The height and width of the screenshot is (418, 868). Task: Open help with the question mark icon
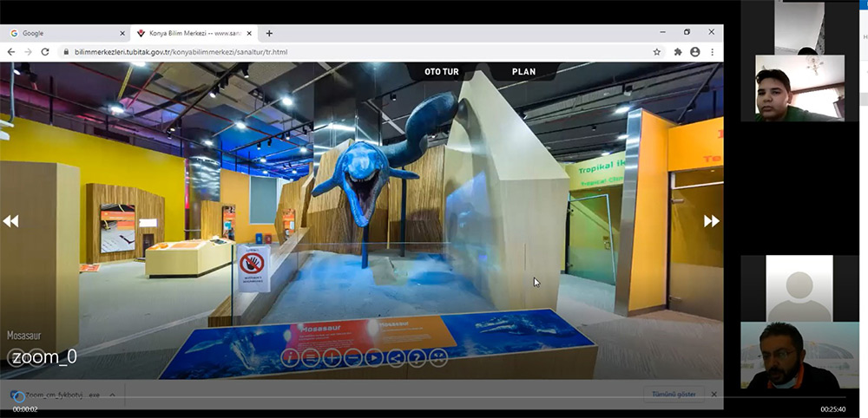pos(417,357)
